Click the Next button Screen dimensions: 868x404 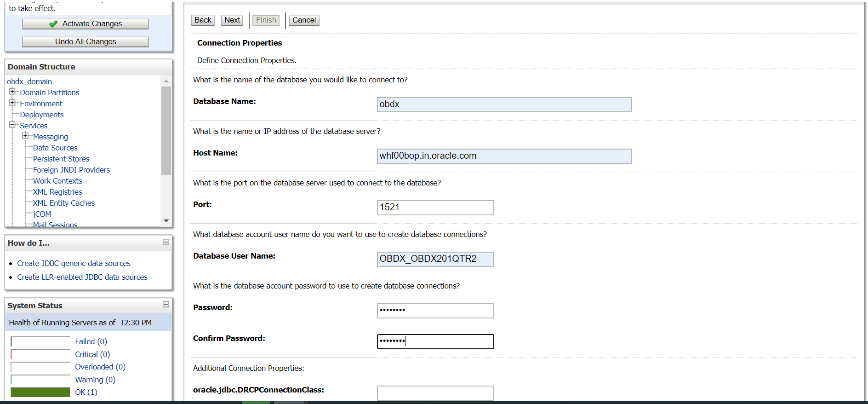click(x=232, y=20)
